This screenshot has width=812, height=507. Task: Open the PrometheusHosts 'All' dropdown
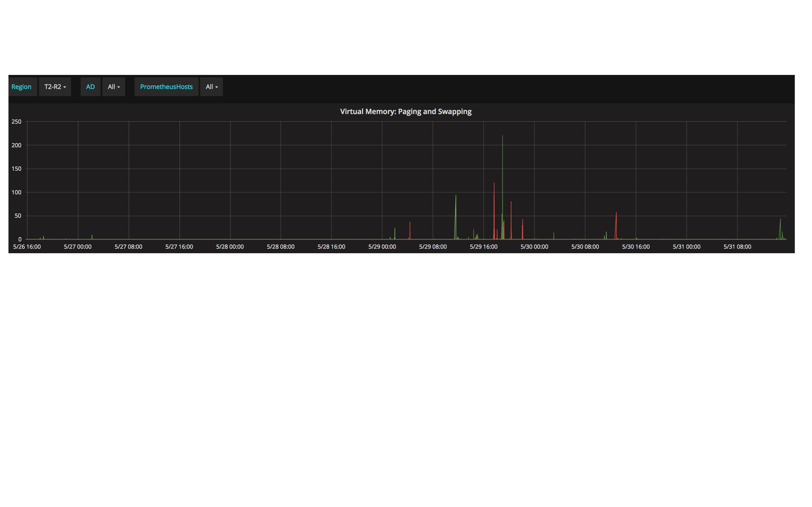[211, 87]
